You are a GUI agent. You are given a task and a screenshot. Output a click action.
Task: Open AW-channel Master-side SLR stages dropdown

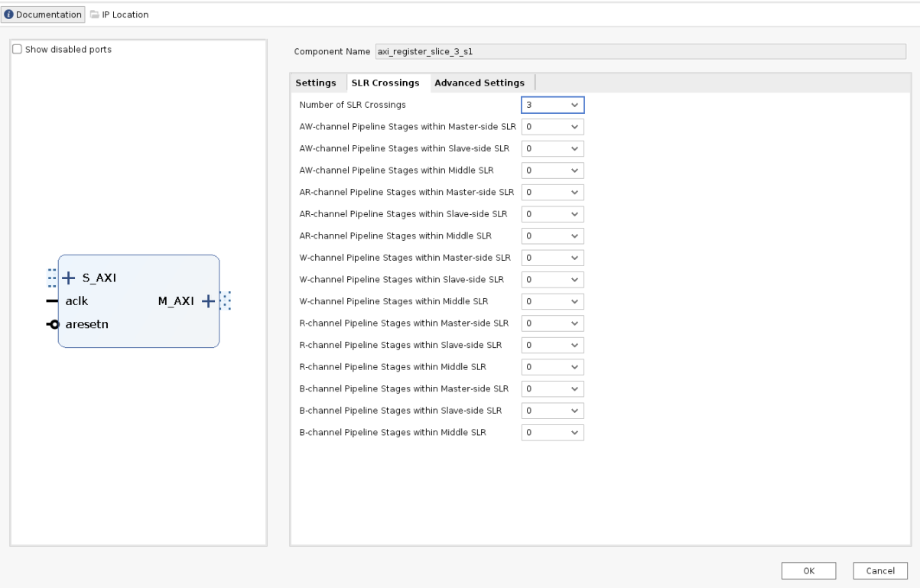click(552, 126)
